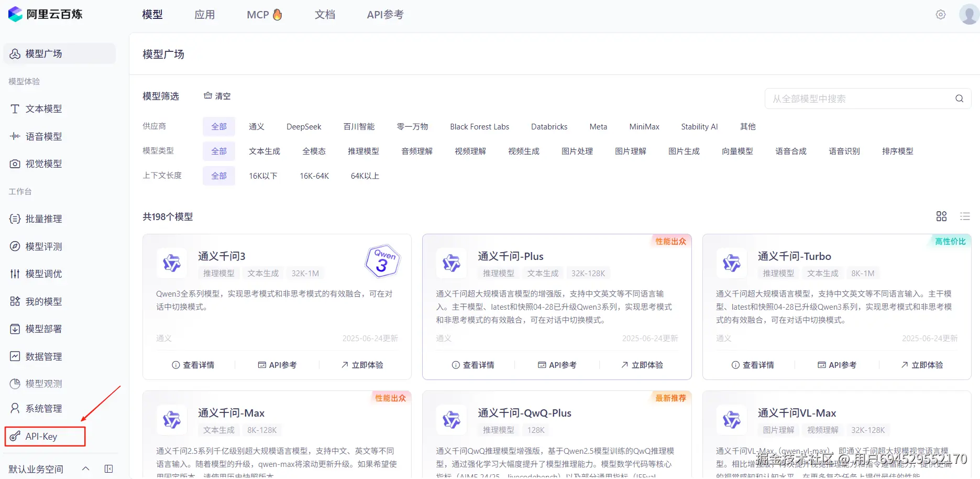Open the user avatar menu
The image size is (980, 479).
tap(968, 14)
